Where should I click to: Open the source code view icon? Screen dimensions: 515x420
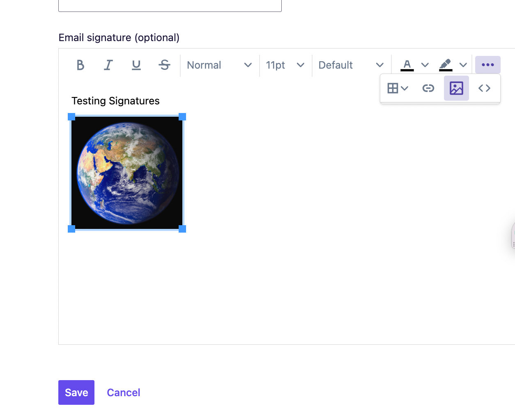484,88
